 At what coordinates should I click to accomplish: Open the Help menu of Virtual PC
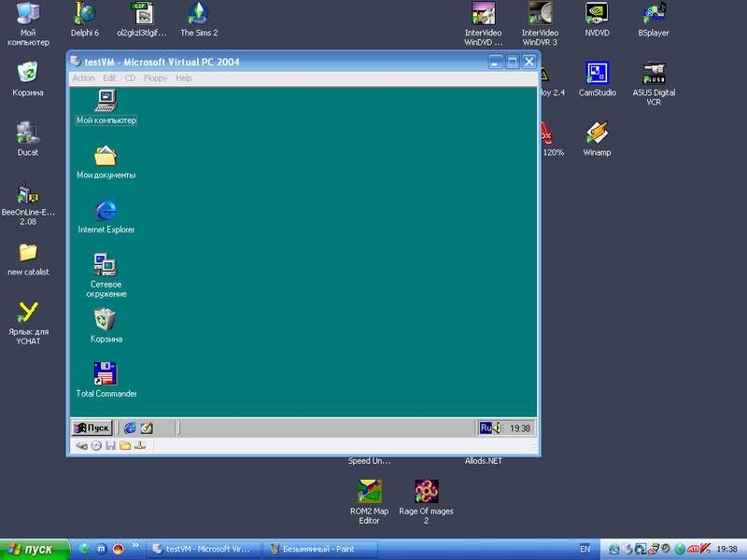pyautogui.click(x=183, y=78)
